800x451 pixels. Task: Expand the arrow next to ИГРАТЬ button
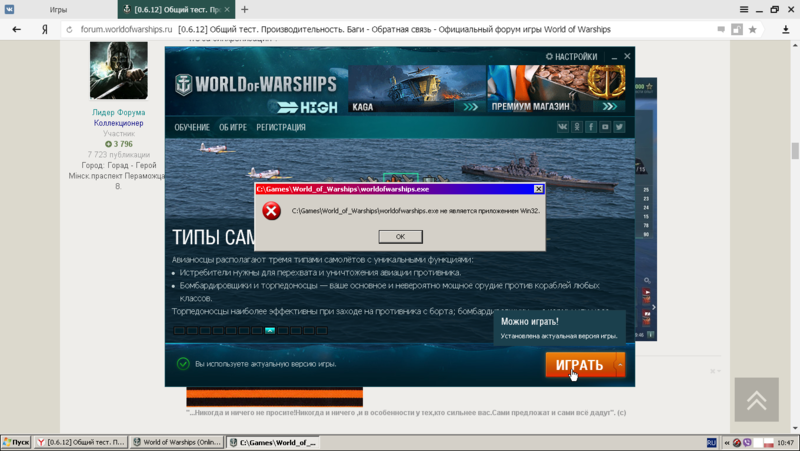click(620, 365)
